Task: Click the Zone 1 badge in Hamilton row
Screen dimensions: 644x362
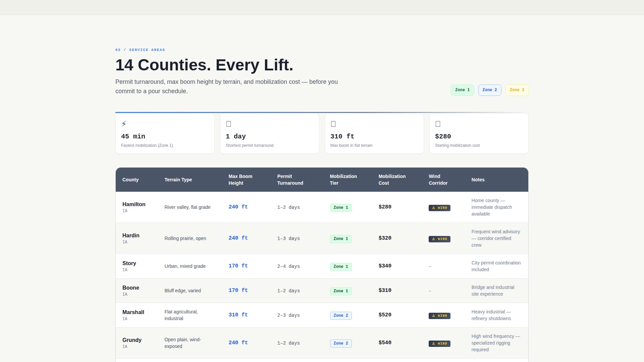Action: [x=341, y=208]
